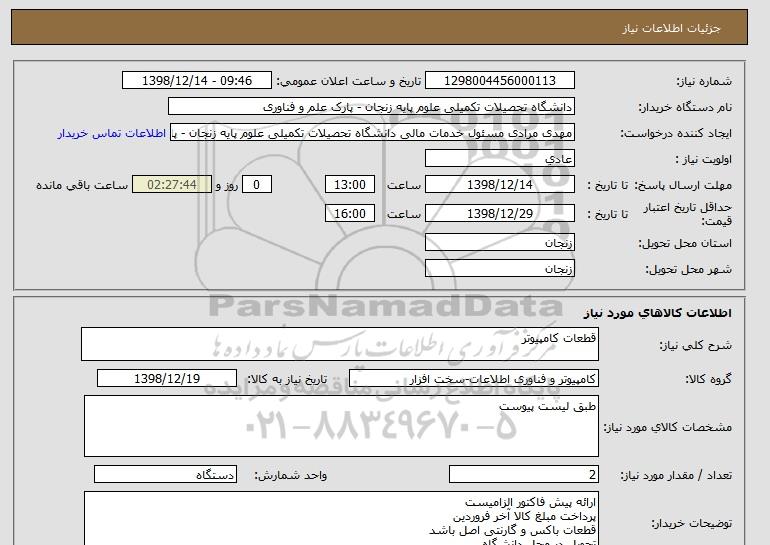Click the تاریخ نیاز به کالا field 1398/12/19
770x545 pixels.
(167, 379)
